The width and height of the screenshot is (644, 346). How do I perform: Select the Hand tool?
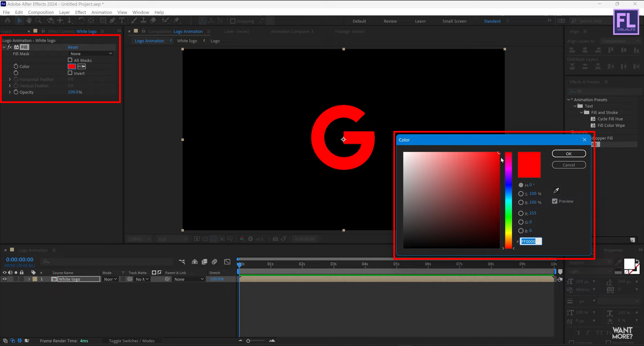point(29,21)
